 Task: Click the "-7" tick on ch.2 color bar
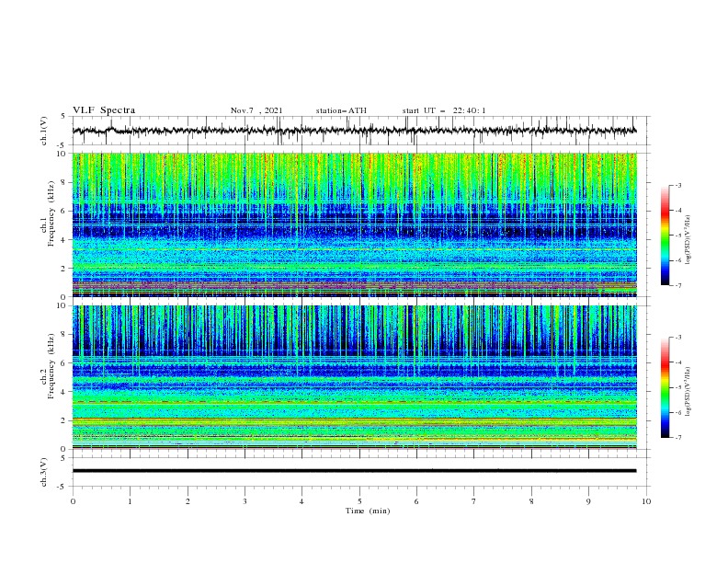[677, 438]
